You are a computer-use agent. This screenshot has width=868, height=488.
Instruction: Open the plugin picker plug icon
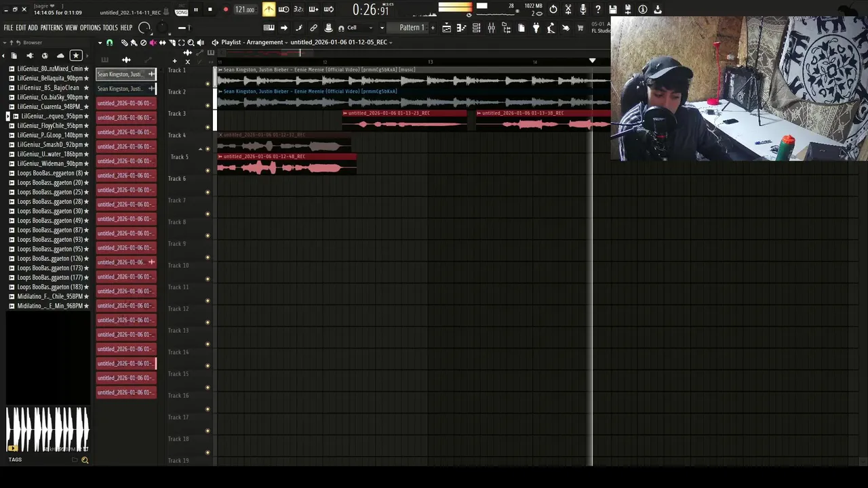click(536, 28)
